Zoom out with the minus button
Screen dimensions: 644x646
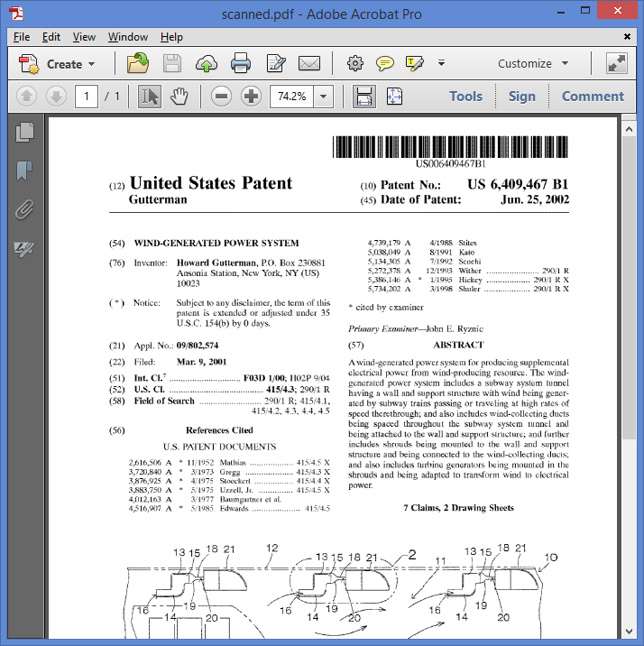pyautogui.click(x=221, y=97)
